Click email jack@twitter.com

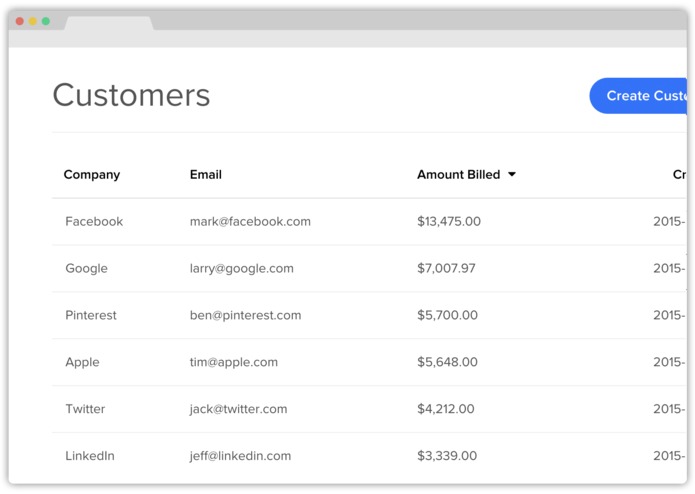tap(238, 409)
